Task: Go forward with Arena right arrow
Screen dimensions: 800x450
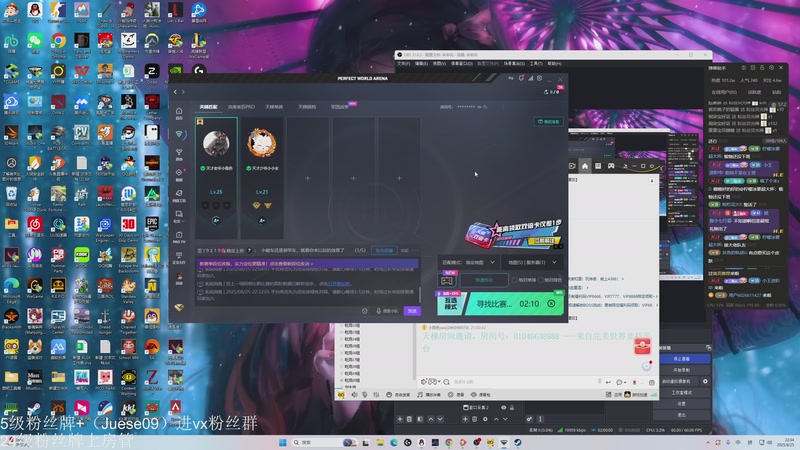Action: [x=183, y=92]
